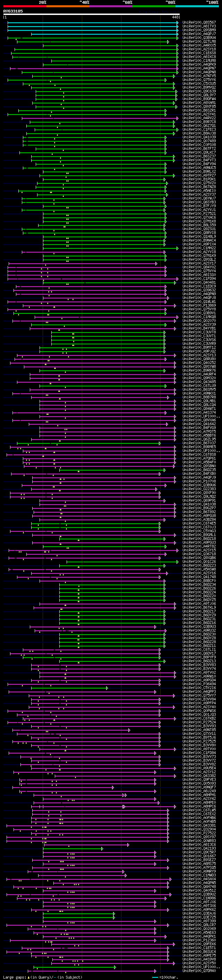The image size is (222, 980).
Task: Select hit label UniRef100_Q39632
Action: click(x=199, y=290)
